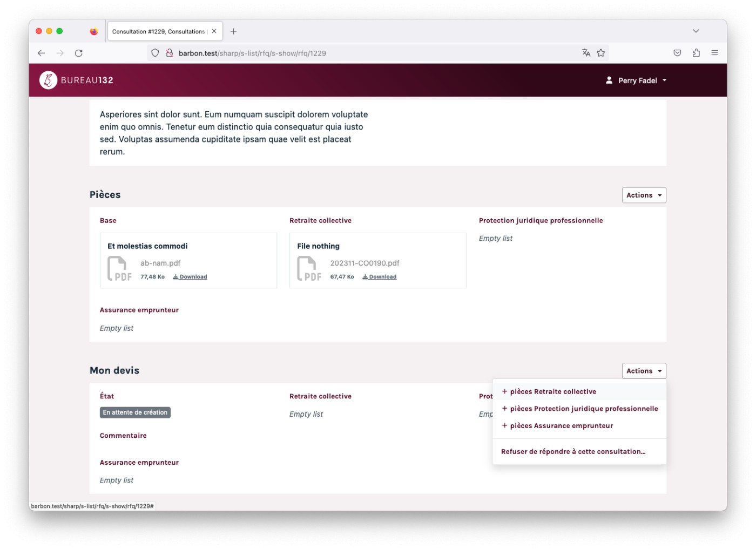Screen dimensions: 756x549
Task: Bookmark this page with the star icon
Action: pos(601,53)
